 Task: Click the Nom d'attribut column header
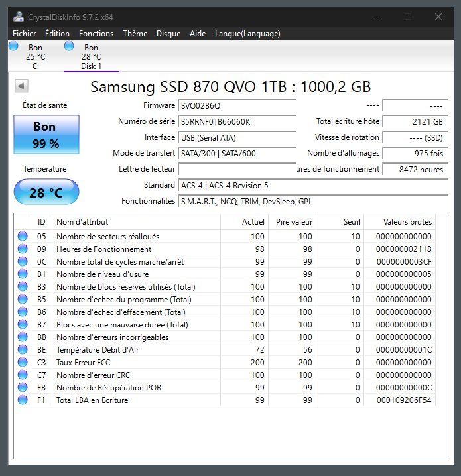(x=136, y=222)
